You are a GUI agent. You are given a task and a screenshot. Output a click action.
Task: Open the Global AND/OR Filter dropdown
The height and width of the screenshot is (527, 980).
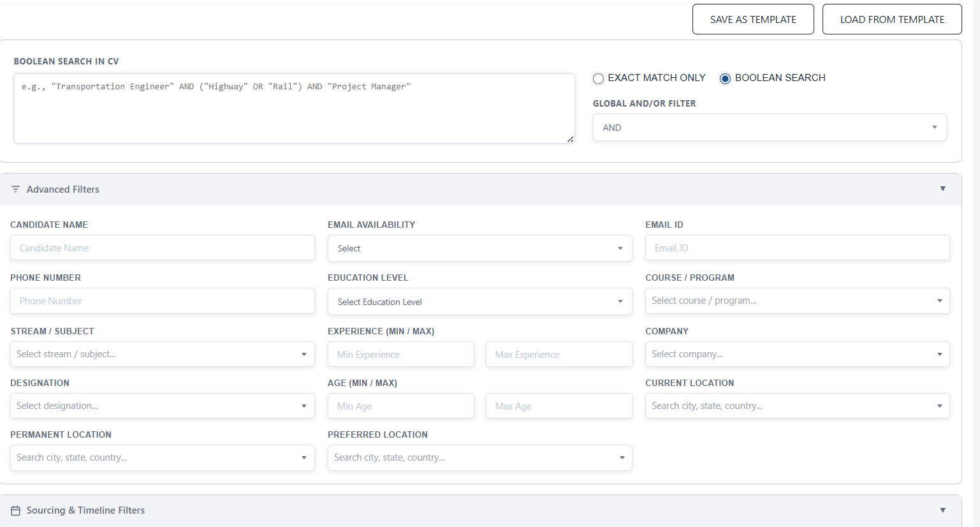[770, 128]
